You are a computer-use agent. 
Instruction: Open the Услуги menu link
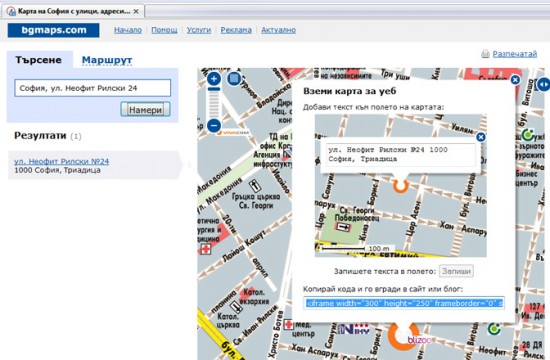tap(199, 30)
